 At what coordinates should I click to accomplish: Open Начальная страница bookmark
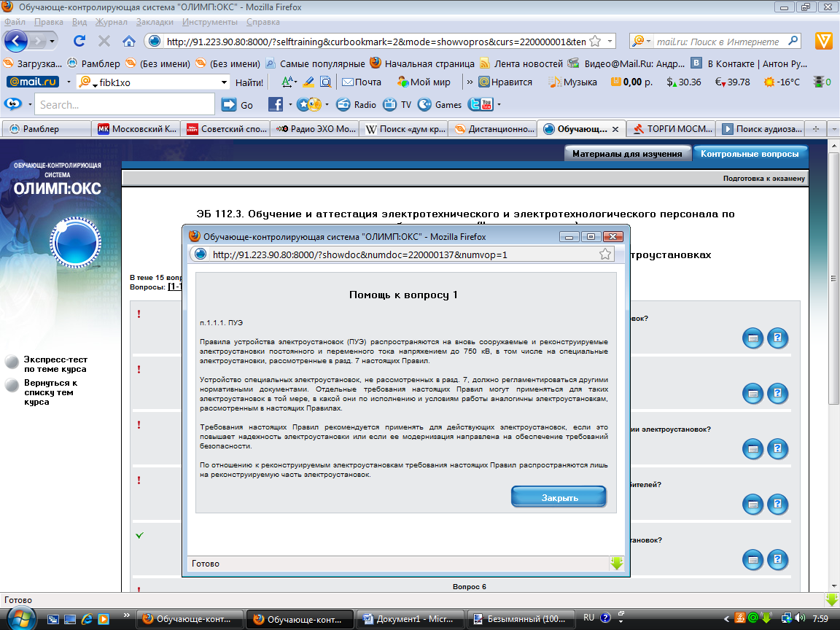[423, 63]
